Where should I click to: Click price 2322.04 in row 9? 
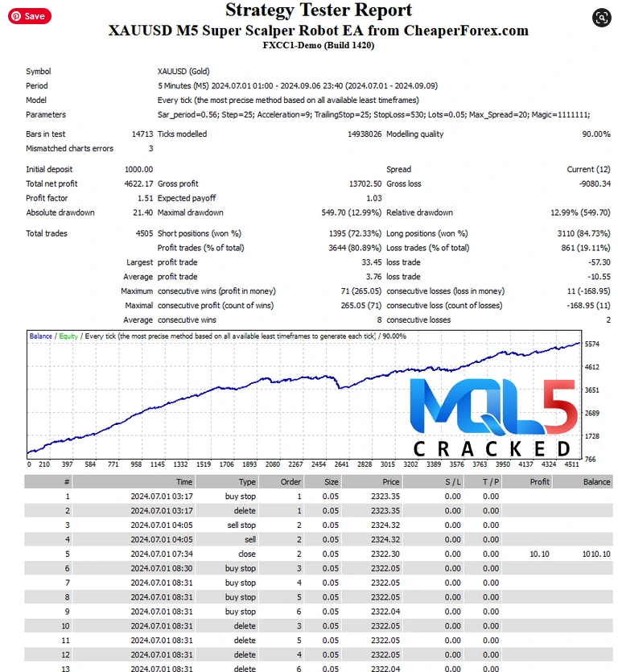pos(385,612)
